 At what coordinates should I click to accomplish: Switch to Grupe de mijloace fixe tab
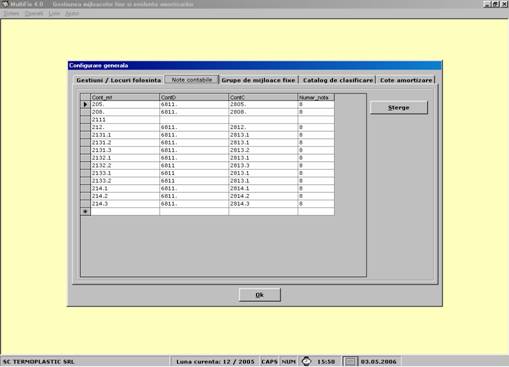pos(258,80)
